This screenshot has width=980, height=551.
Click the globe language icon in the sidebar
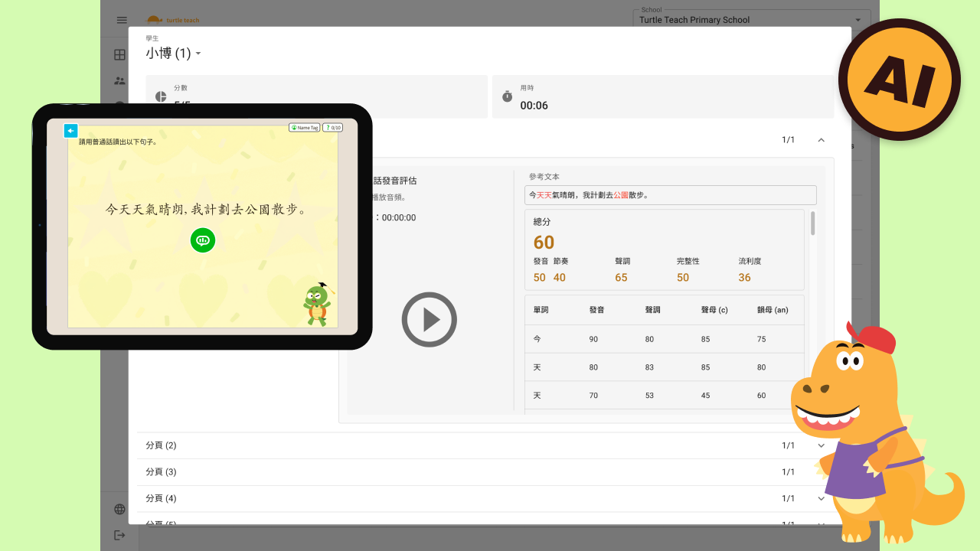point(119,508)
